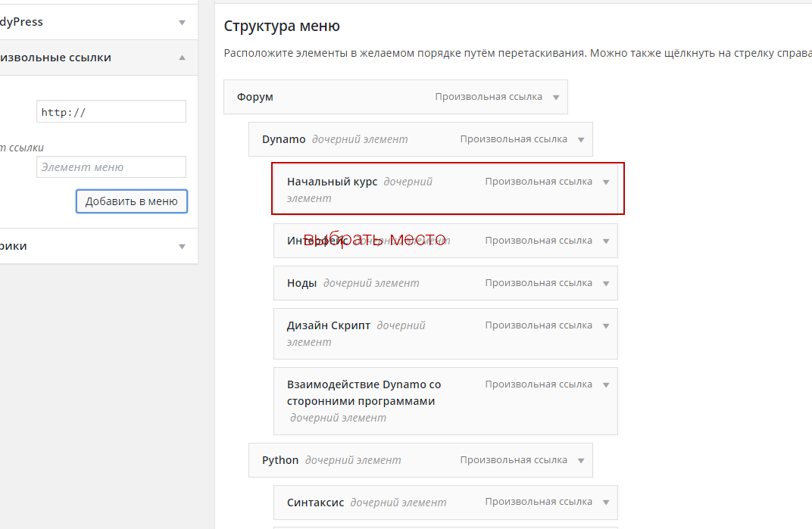Click the Добавить в меню button
Screen dimensions: 812x529
point(132,201)
